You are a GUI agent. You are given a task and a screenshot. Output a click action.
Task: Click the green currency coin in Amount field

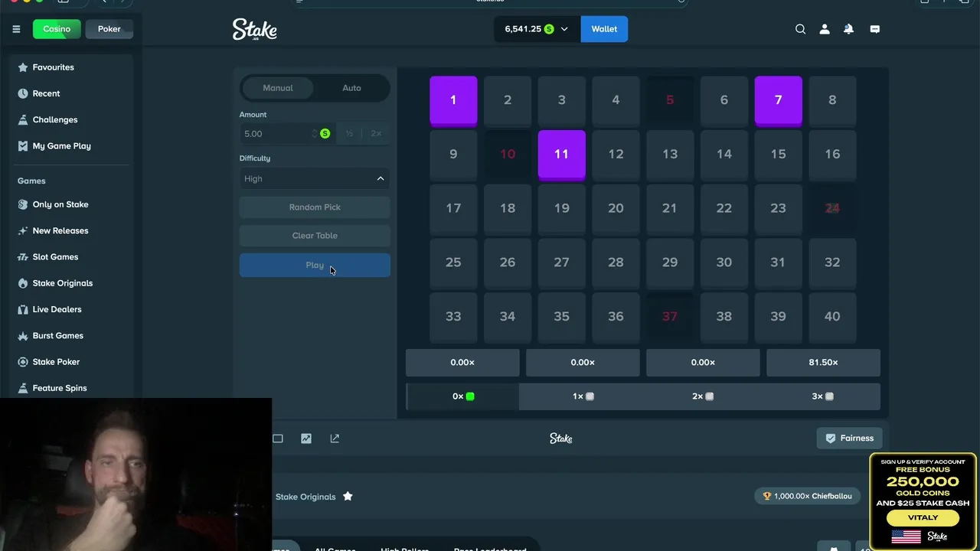325,133
